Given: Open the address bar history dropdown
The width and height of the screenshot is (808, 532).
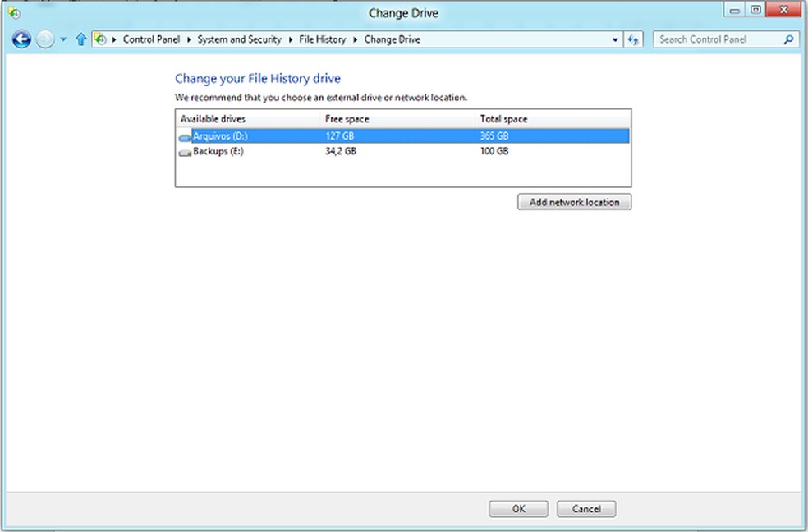Looking at the screenshot, I should click(x=615, y=39).
